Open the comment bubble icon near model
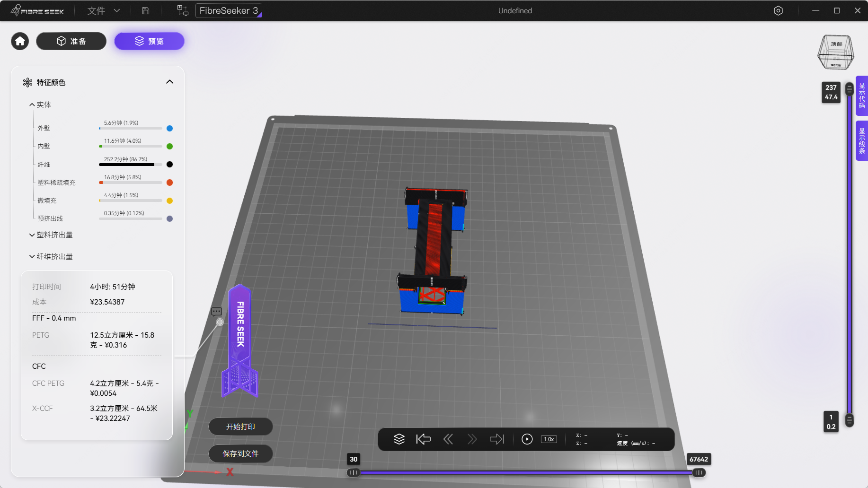Viewport: 868px width, 488px height. click(x=216, y=312)
